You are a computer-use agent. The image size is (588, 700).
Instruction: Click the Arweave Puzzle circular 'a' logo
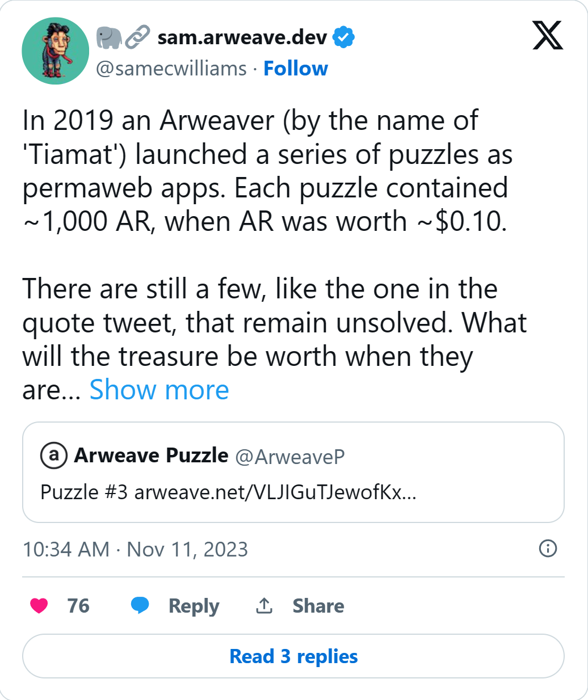[x=52, y=455]
